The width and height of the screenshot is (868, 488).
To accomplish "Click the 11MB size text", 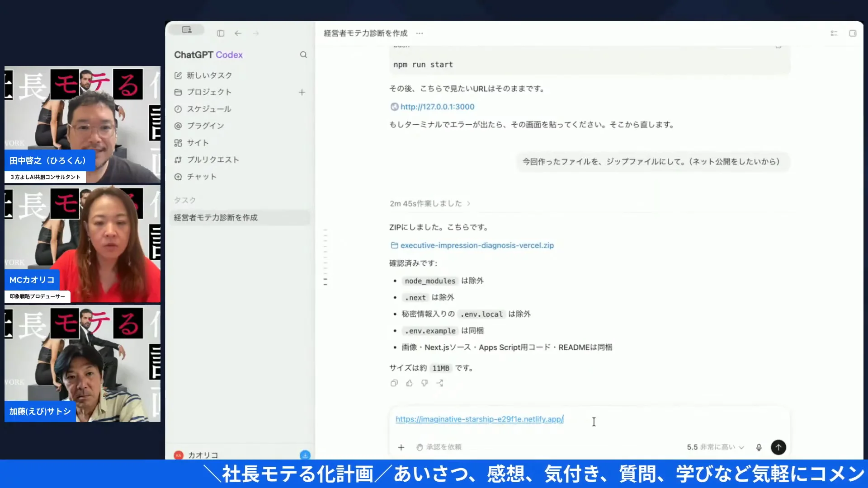I will click(x=441, y=368).
